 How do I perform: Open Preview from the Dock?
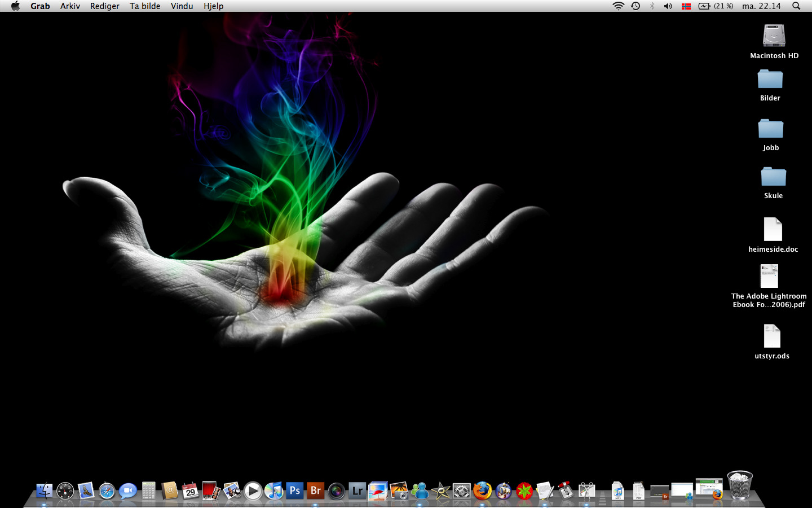pos(232,491)
